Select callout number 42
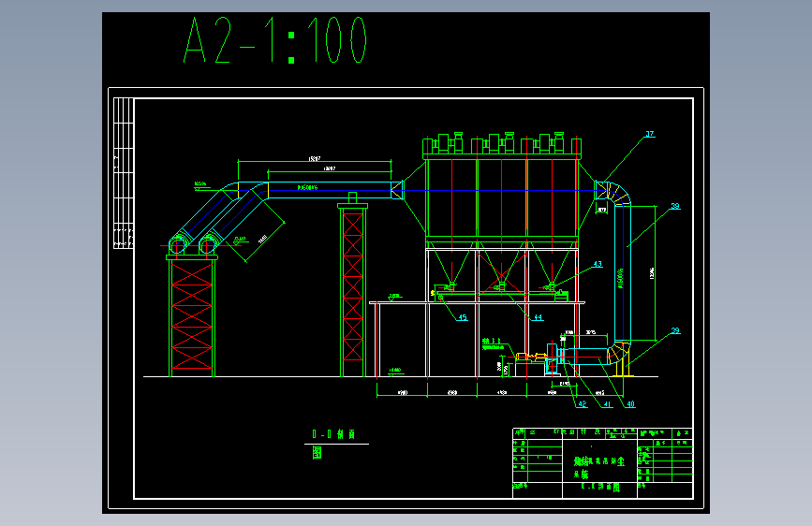Image resolution: width=812 pixels, height=526 pixels. pyautogui.click(x=582, y=404)
